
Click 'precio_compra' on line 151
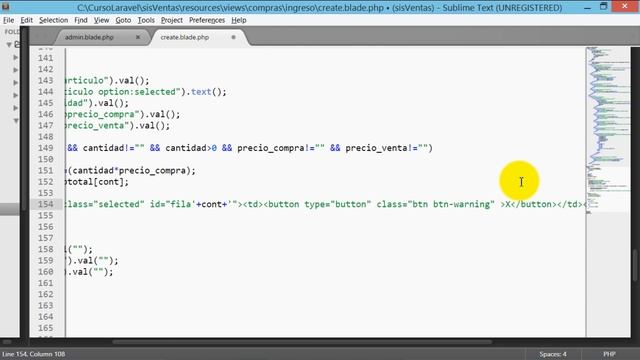pos(152,171)
